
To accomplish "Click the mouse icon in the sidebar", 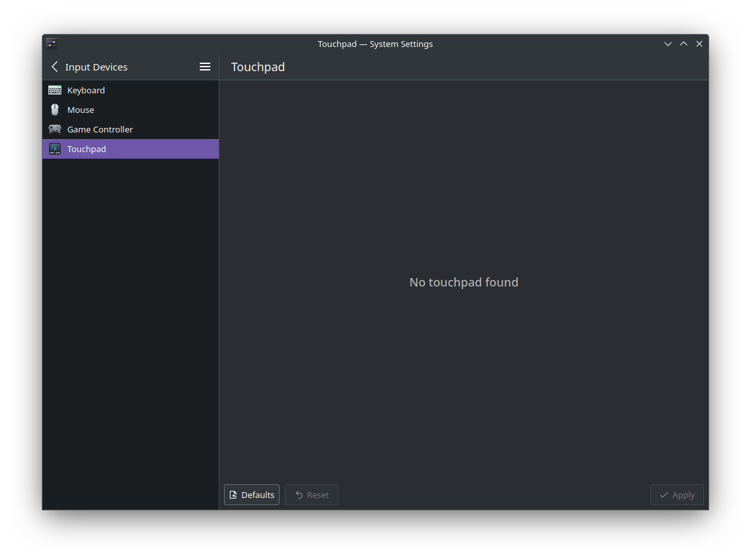I will tap(55, 110).
